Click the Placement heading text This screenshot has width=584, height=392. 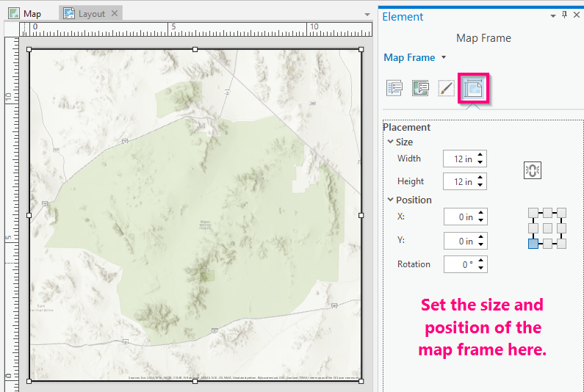[x=406, y=127]
